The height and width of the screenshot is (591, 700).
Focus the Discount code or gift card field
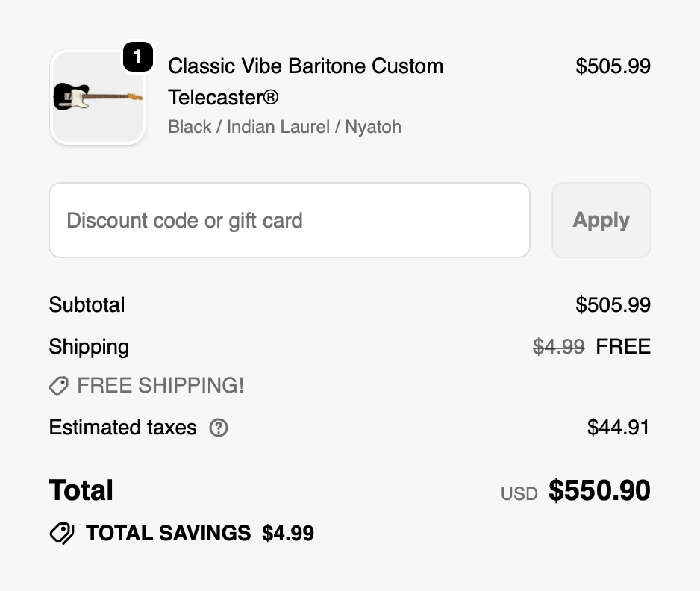tap(289, 220)
